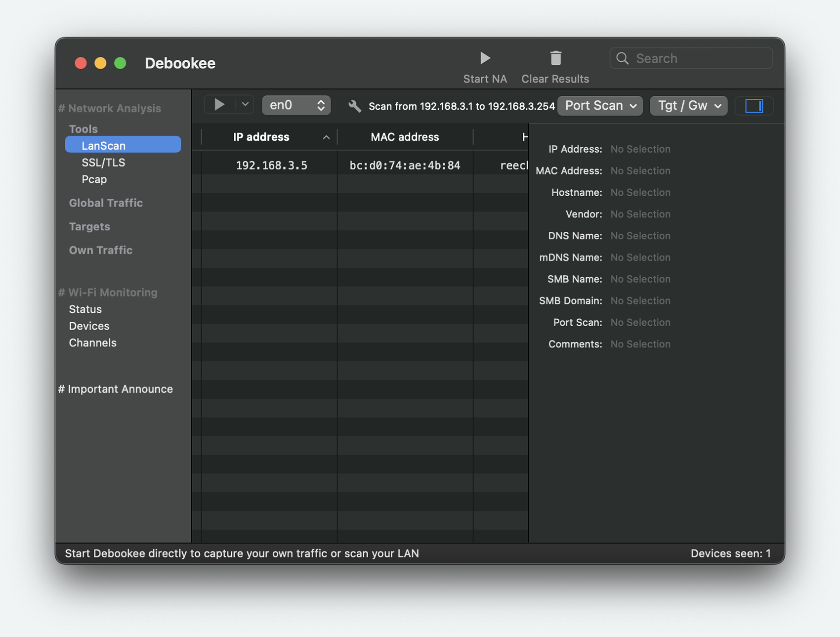The height and width of the screenshot is (637, 840).
Task: Click the Tools heading in sidebar
Action: pyautogui.click(x=83, y=129)
